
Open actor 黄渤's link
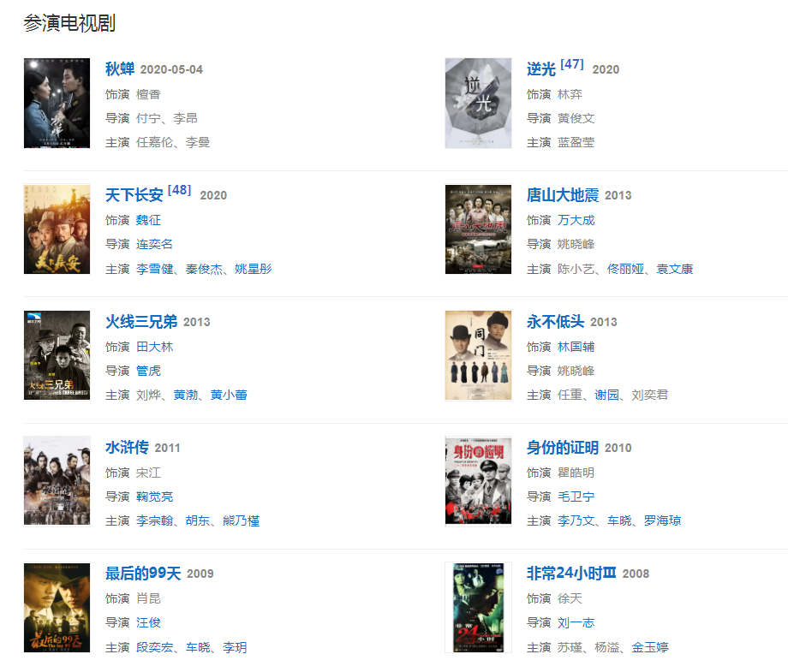[186, 395]
